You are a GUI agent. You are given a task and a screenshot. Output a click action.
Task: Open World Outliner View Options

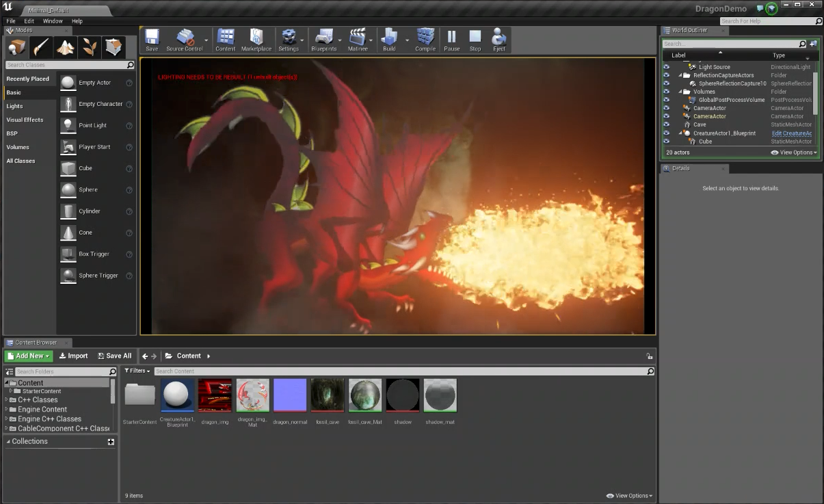(794, 152)
